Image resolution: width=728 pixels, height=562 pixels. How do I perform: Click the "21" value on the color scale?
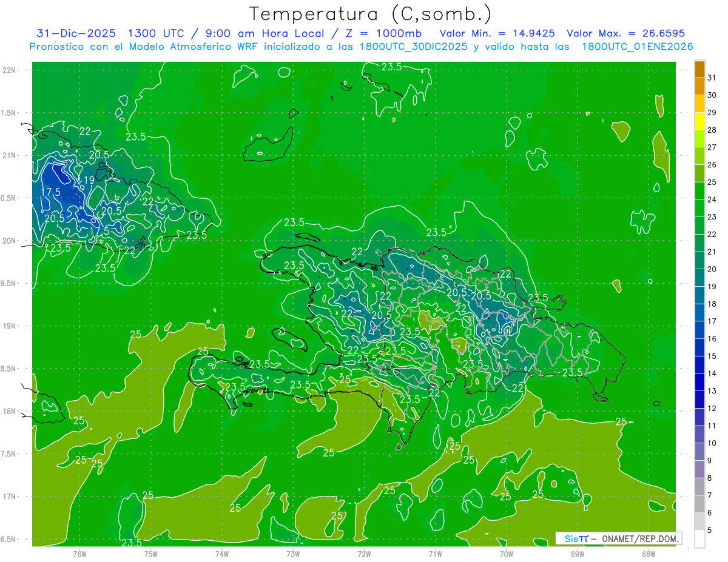click(712, 252)
